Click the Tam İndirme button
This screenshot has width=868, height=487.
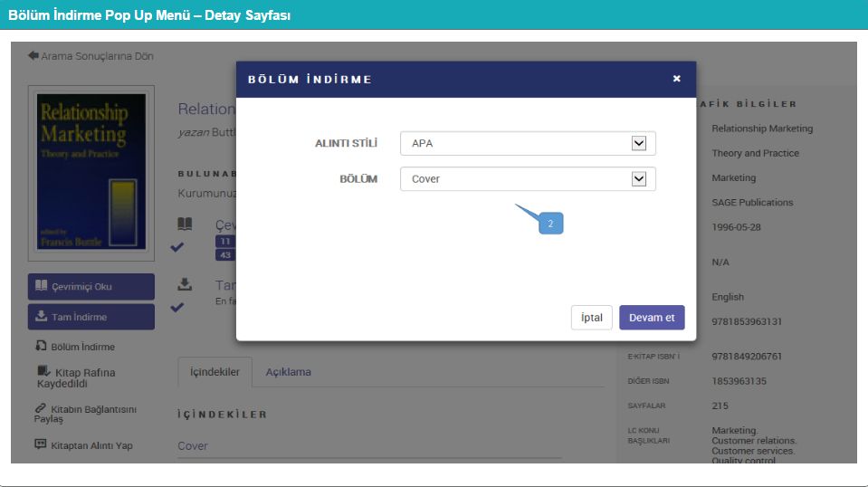click(91, 317)
